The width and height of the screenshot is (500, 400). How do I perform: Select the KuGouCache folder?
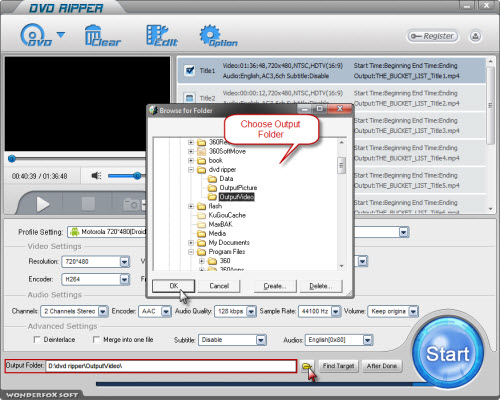tap(227, 215)
